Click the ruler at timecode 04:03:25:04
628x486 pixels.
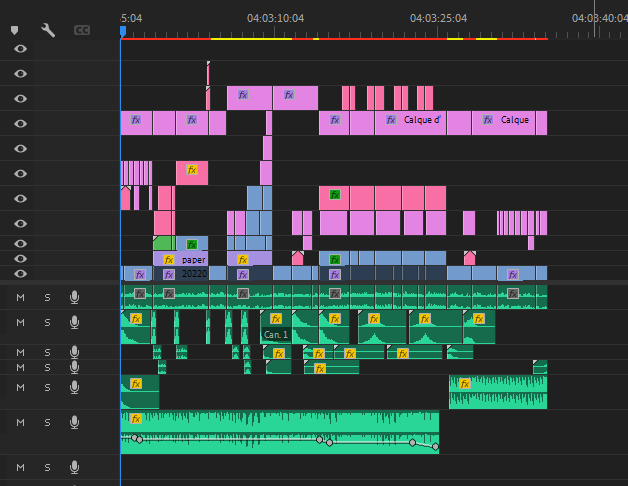[438, 18]
